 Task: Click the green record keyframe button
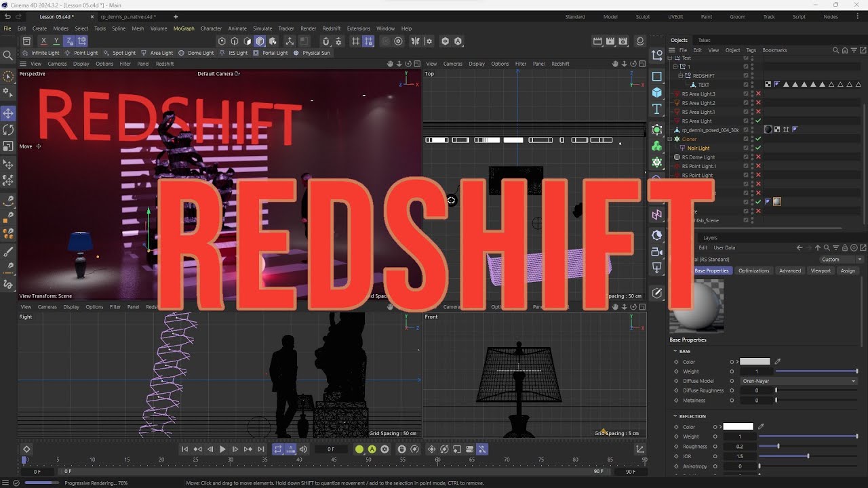(359, 449)
